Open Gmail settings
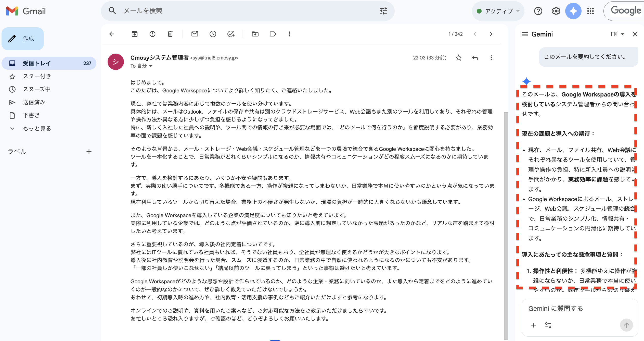Screen dimensions: 644x341 [x=556, y=11]
